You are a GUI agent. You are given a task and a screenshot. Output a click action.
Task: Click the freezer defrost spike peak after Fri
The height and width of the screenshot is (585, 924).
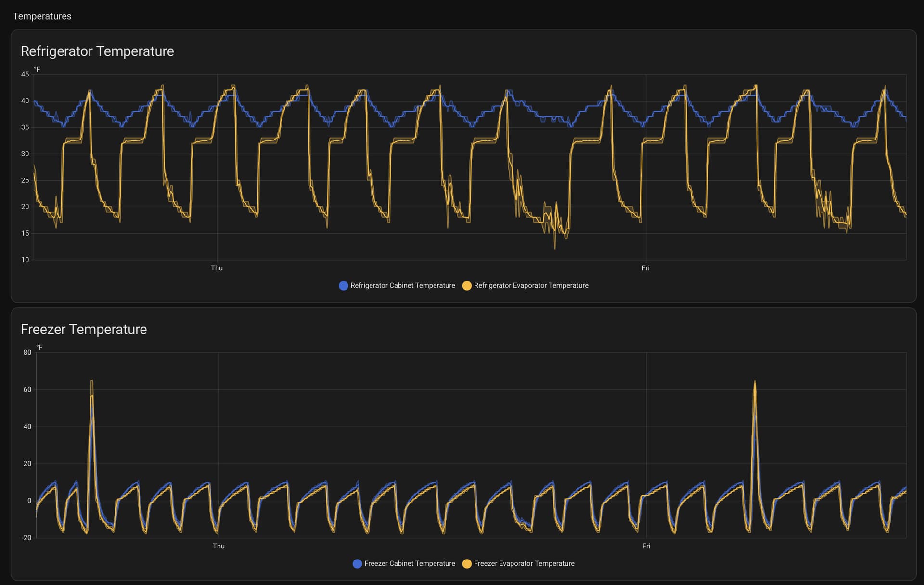tap(754, 381)
